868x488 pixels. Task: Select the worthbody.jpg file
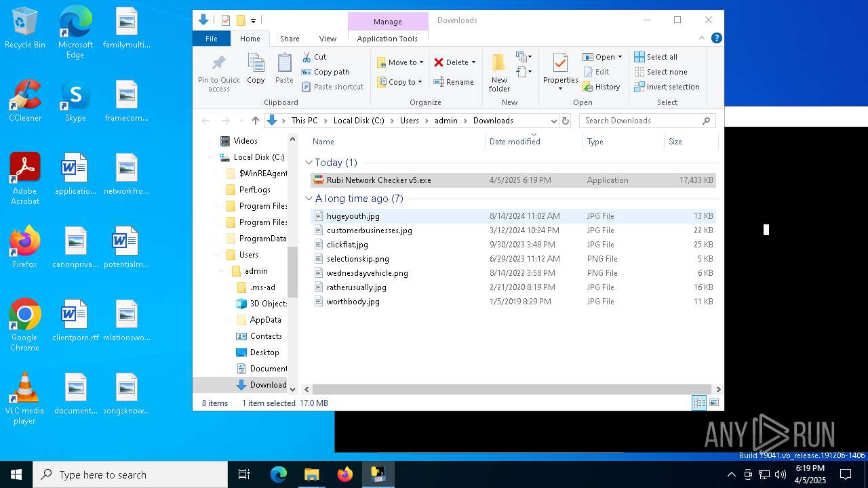[x=513, y=302]
